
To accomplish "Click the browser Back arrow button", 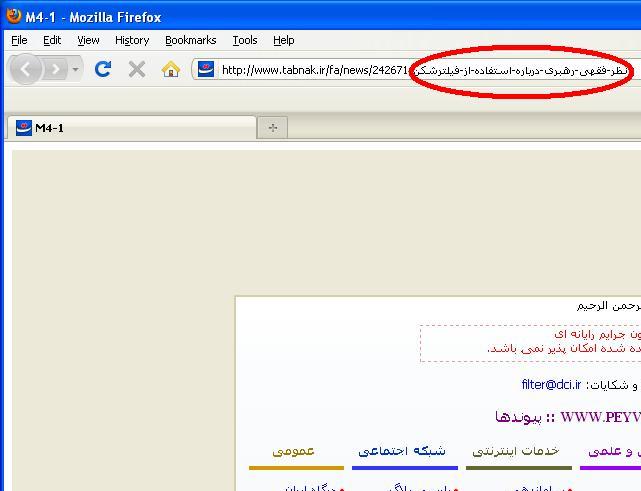I will (25, 70).
